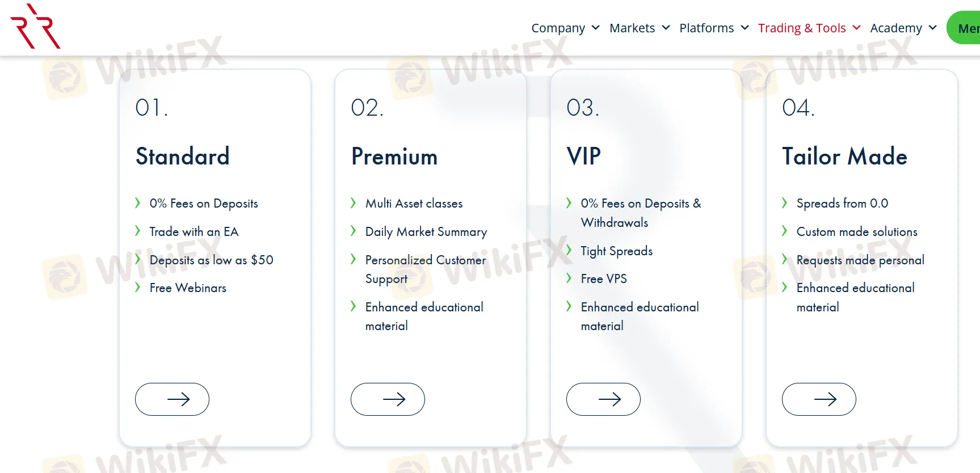This screenshot has height=473, width=980.
Task: Click the Free VPS feature text
Action: coord(604,278)
